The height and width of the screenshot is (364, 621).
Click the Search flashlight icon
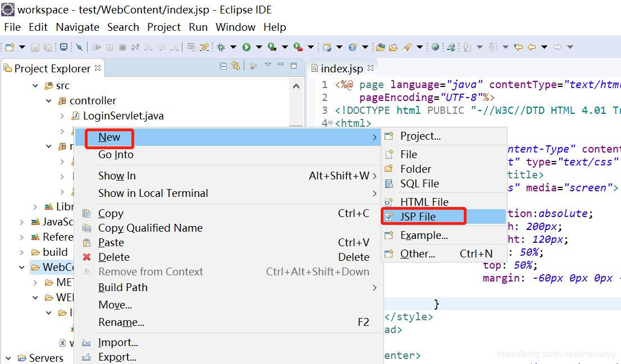407,47
